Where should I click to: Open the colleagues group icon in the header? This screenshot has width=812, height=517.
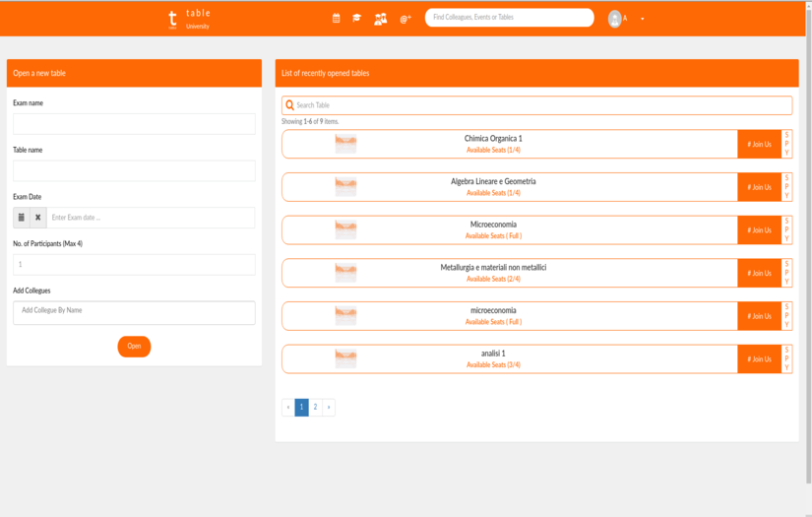381,19
